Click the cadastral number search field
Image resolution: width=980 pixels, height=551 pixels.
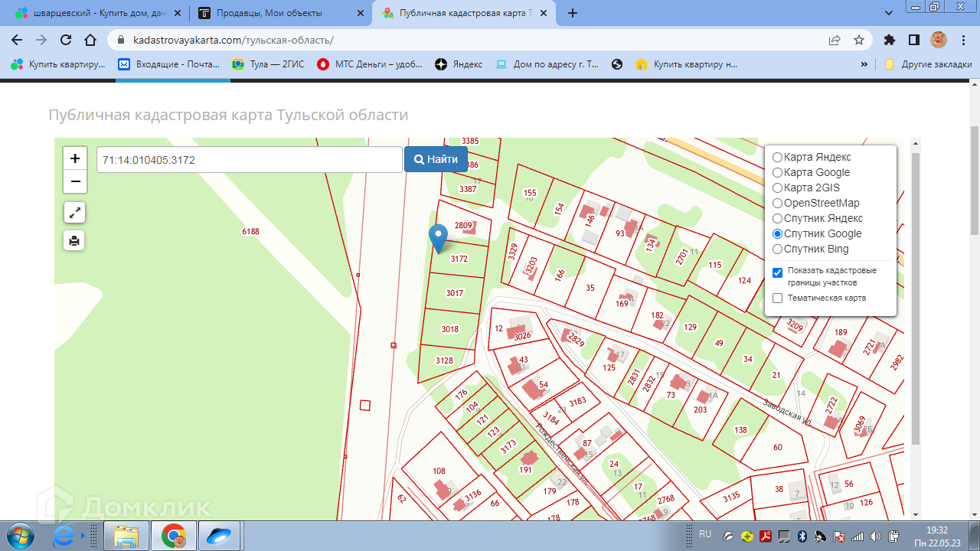click(x=249, y=160)
